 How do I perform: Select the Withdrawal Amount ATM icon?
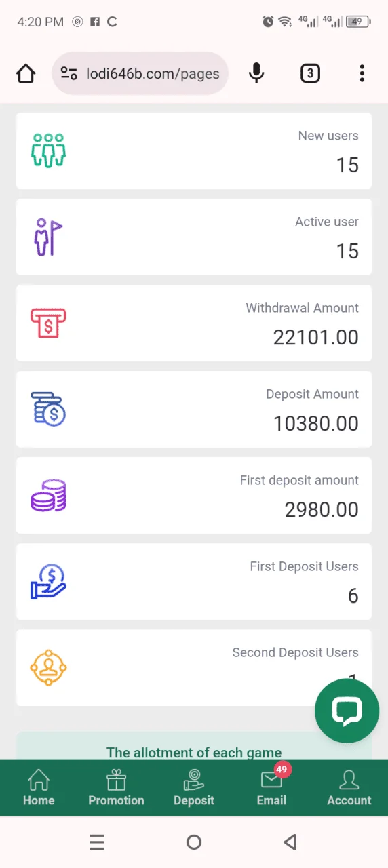coord(48,323)
